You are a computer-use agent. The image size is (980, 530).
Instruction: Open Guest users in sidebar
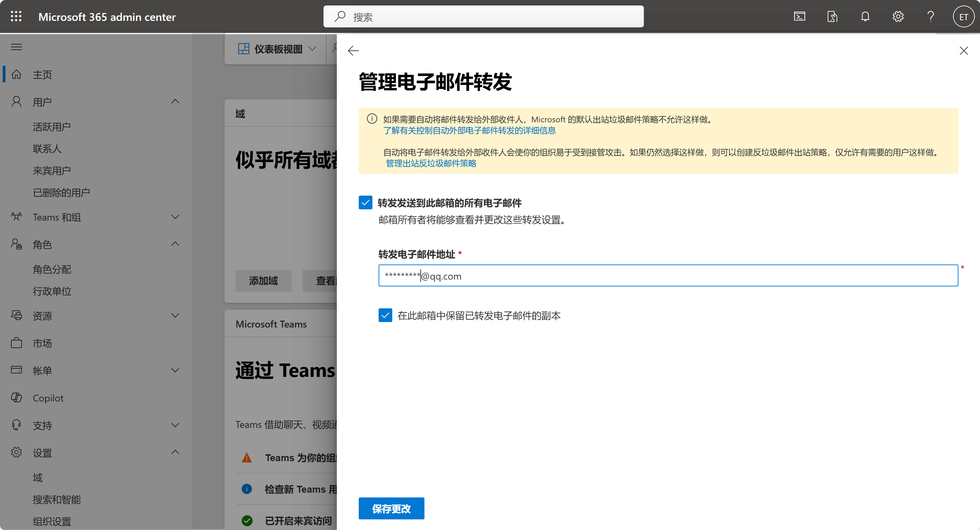[52, 171]
